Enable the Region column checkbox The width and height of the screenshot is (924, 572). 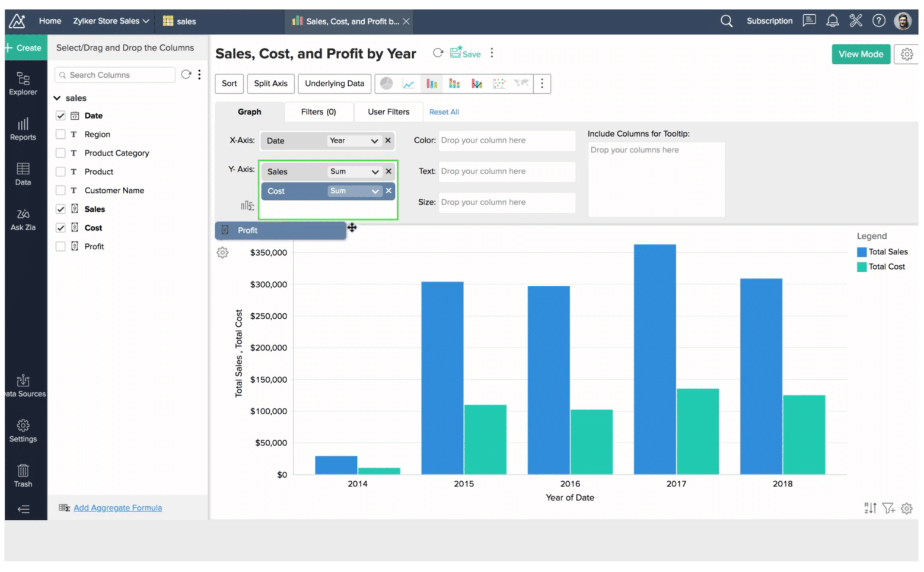click(60, 135)
